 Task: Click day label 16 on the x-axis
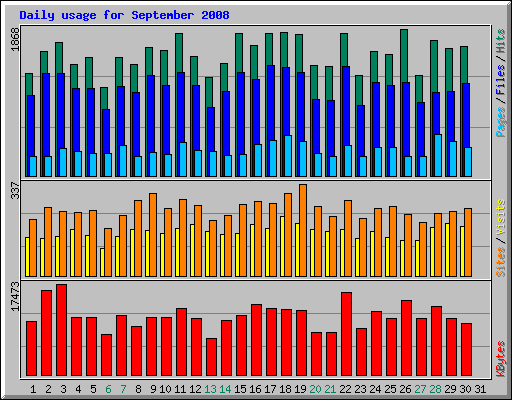coord(255,389)
